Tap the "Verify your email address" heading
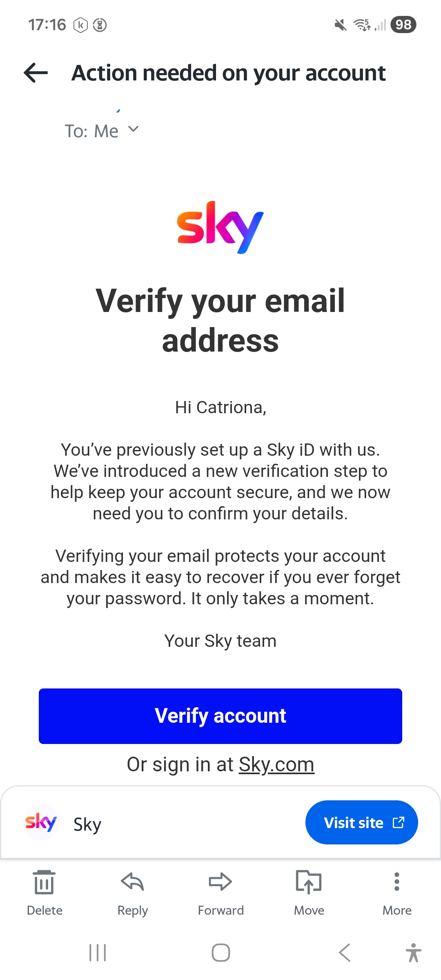 click(x=220, y=321)
